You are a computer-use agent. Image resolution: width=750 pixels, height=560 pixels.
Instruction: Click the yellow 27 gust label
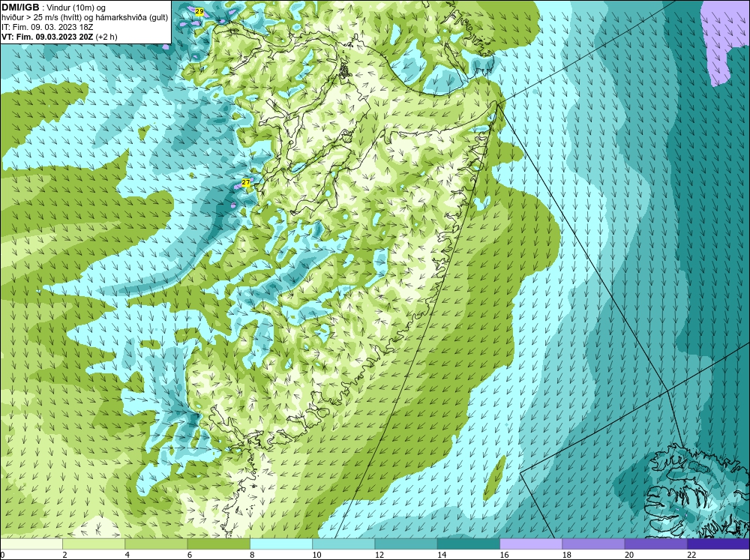point(246,183)
